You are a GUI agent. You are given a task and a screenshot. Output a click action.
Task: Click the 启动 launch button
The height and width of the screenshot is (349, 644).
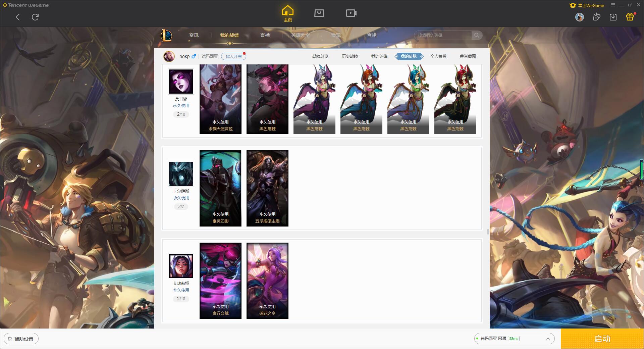602,339
